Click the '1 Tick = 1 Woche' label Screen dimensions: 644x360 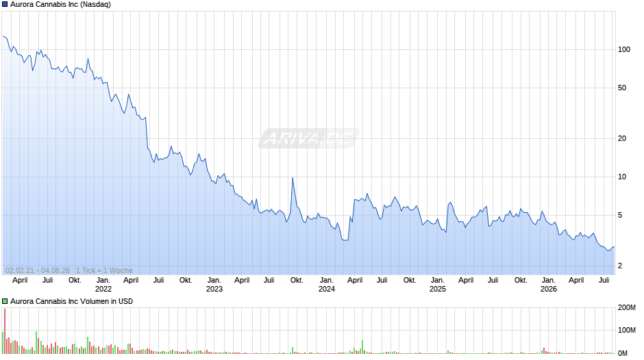point(104,270)
